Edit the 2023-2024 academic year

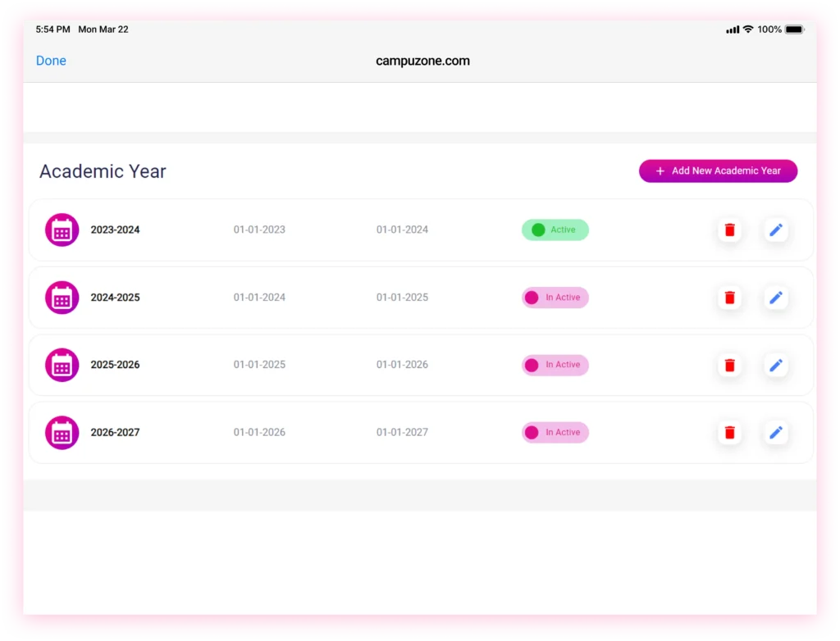pyautogui.click(x=776, y=230)
